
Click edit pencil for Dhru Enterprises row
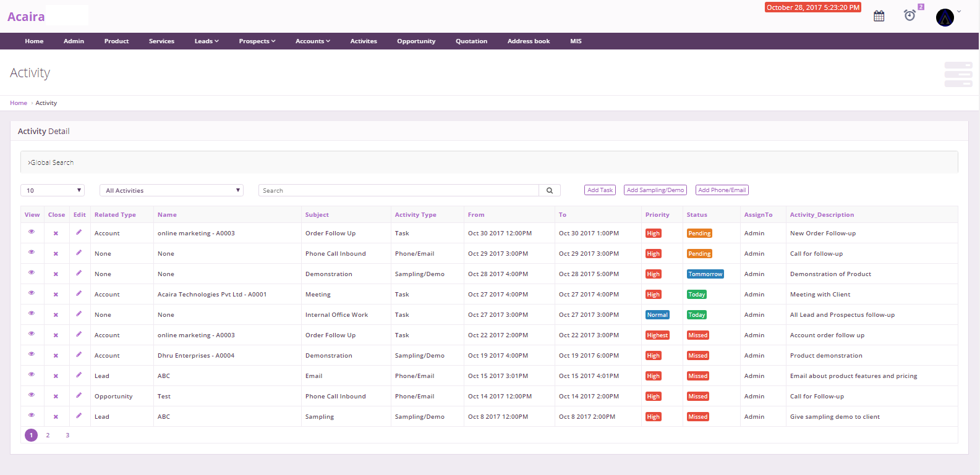(79, 355)
